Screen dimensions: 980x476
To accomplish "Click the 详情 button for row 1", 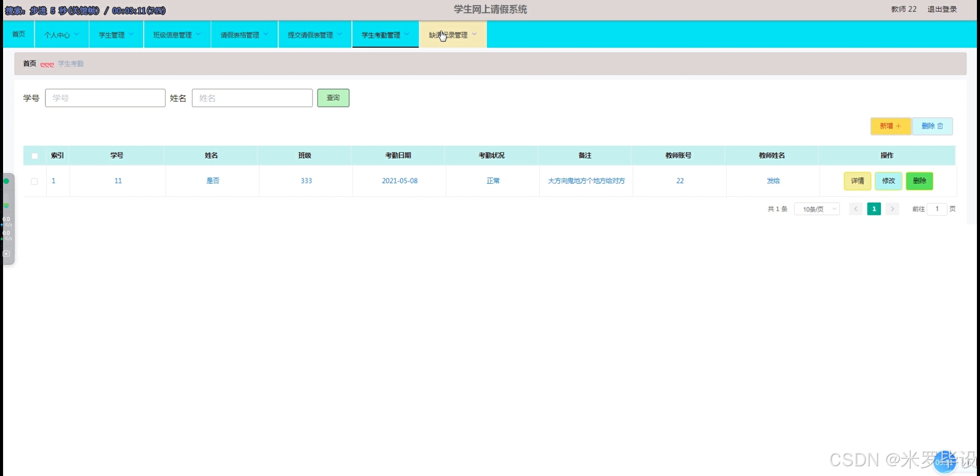I will coord(857,181).
